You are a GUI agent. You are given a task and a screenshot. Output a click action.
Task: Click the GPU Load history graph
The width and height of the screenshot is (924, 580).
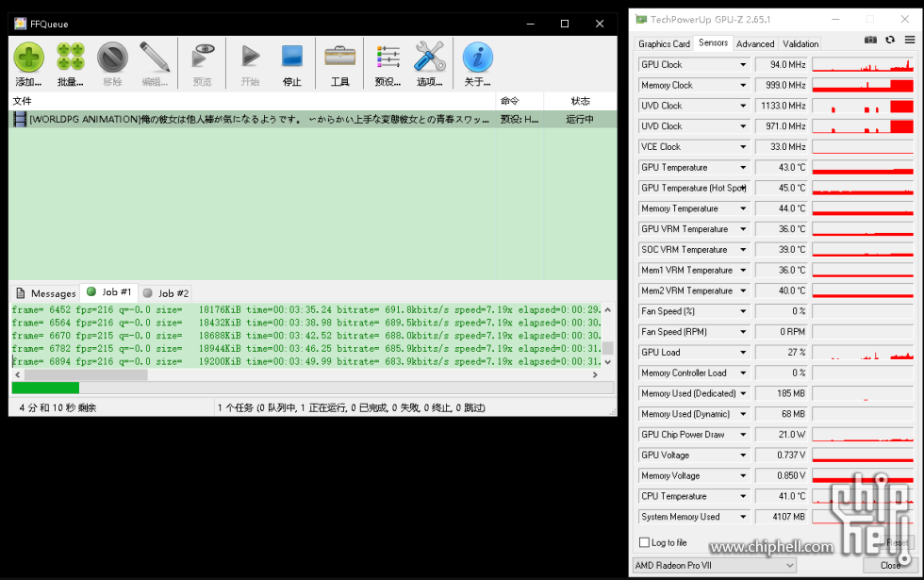pos(863,353)
